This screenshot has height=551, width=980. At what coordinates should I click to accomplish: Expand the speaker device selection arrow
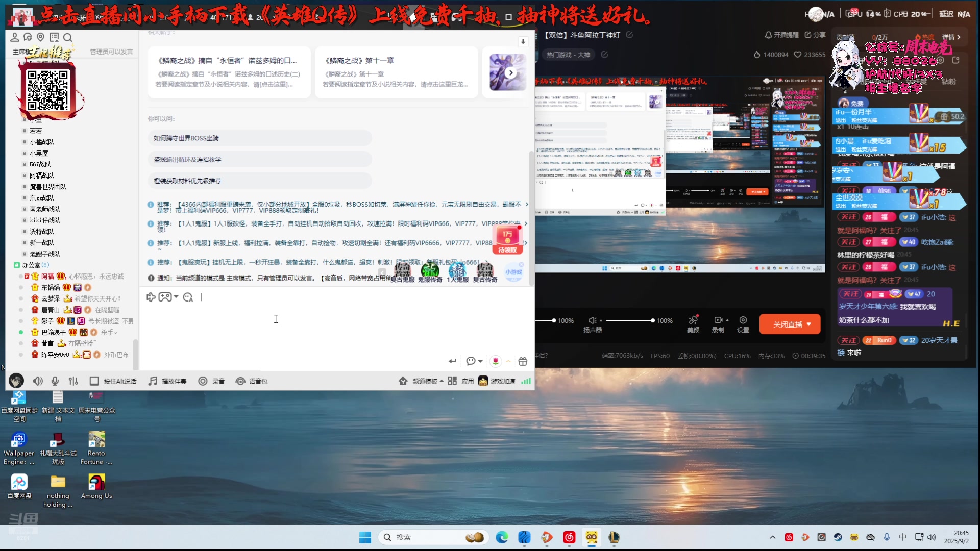pos(601,320)
